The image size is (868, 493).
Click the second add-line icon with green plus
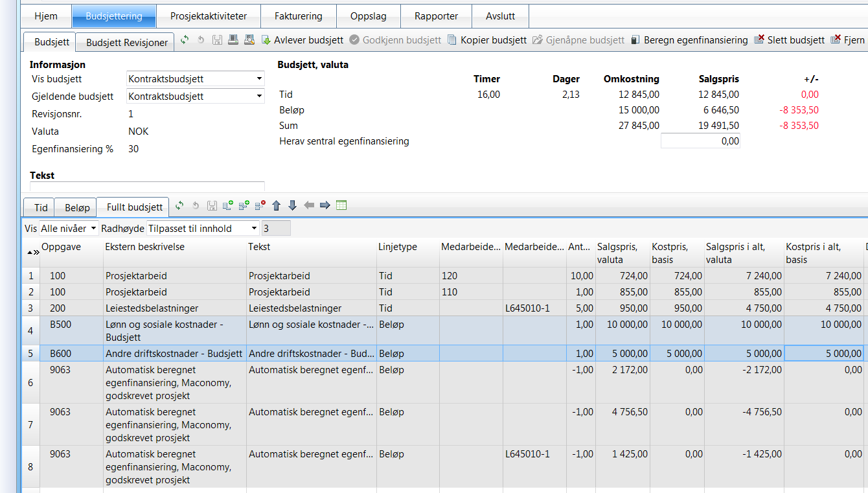pos(244,205)
